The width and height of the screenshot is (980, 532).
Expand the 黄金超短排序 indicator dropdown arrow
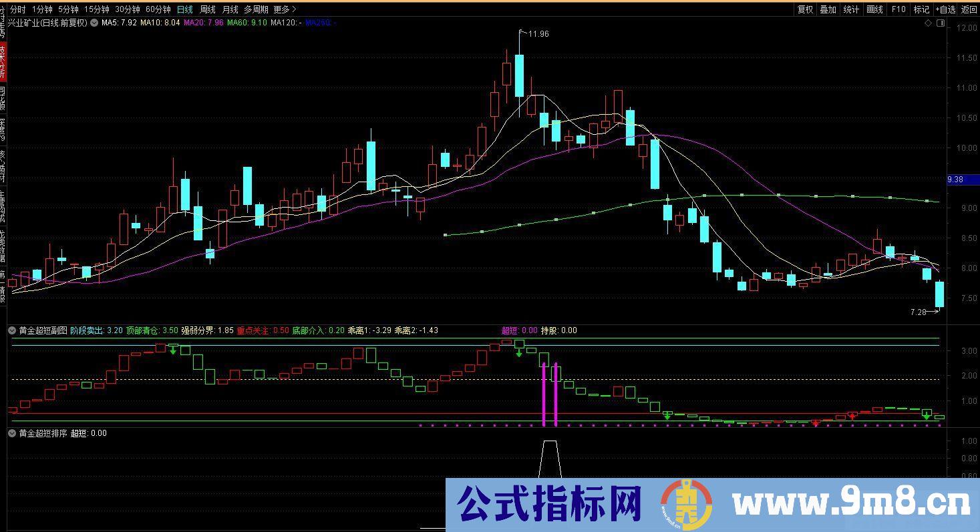point(12,433)
